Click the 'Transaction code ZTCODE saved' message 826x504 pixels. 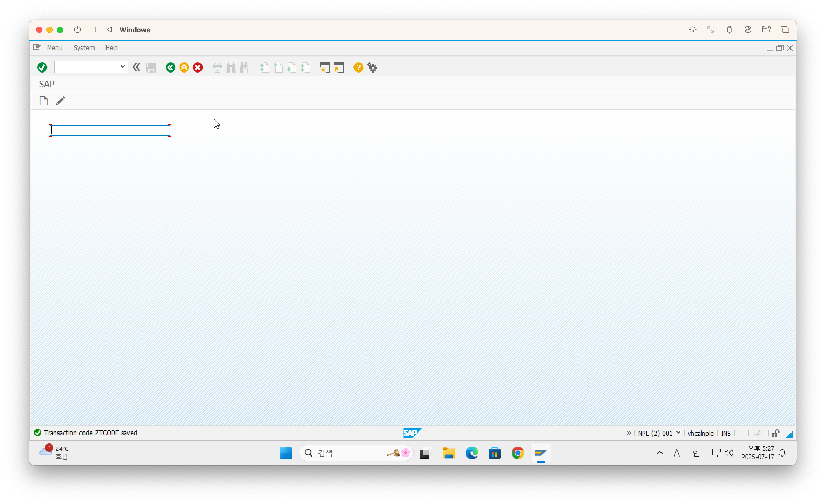coord(91,433)
